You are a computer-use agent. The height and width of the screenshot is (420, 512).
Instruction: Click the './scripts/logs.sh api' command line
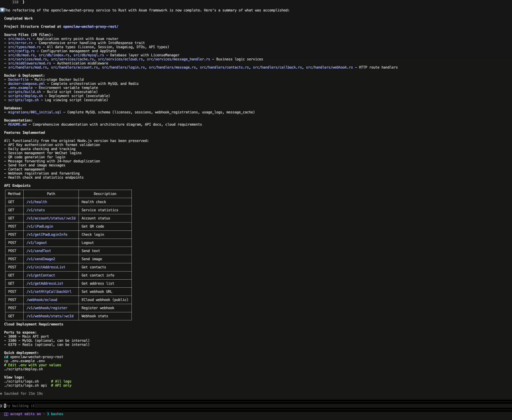click(x=26, y=385)
